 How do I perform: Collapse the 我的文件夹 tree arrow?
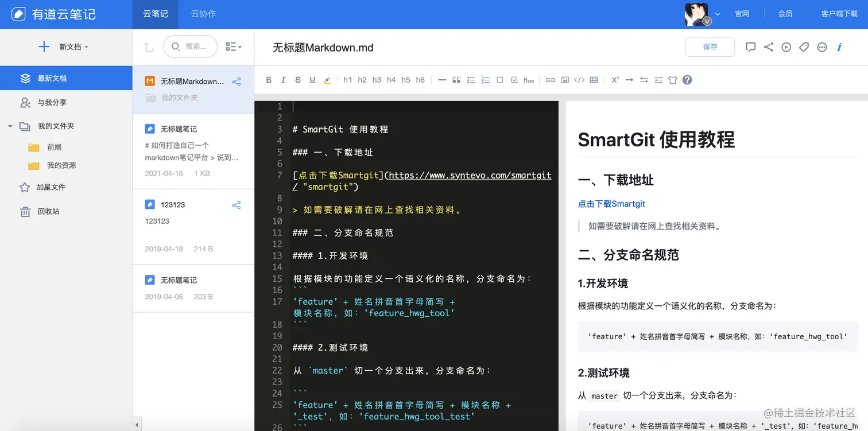(10, 126)
